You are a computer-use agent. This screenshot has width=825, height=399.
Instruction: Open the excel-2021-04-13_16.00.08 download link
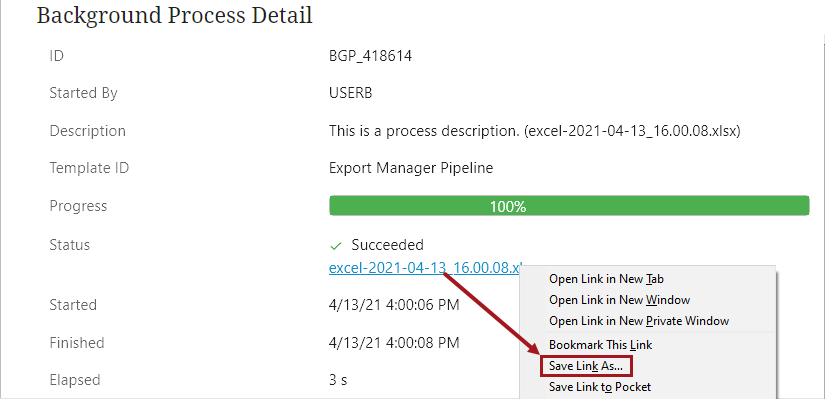click(x=425, y=267)
